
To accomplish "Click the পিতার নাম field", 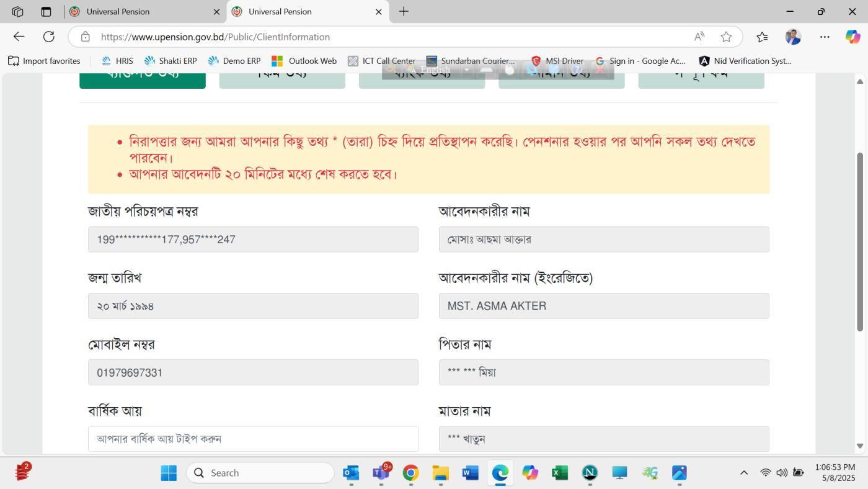I will coord(604,372).
